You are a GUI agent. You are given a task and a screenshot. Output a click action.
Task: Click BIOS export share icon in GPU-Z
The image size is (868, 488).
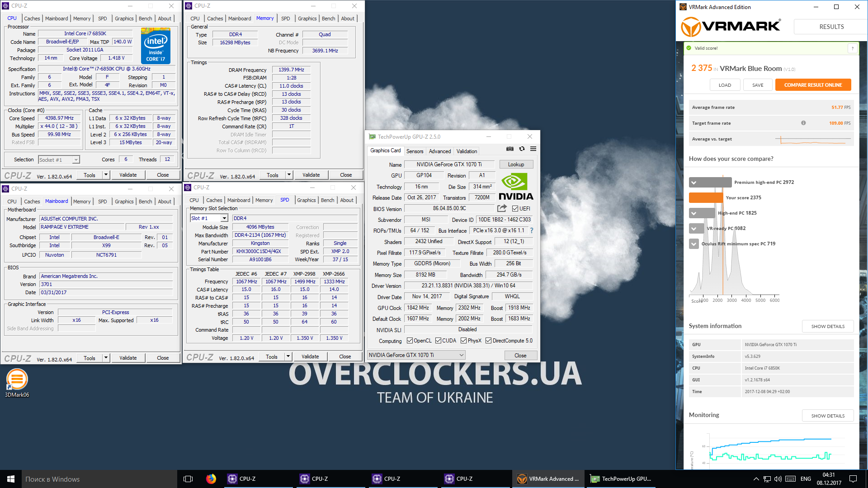502,208
